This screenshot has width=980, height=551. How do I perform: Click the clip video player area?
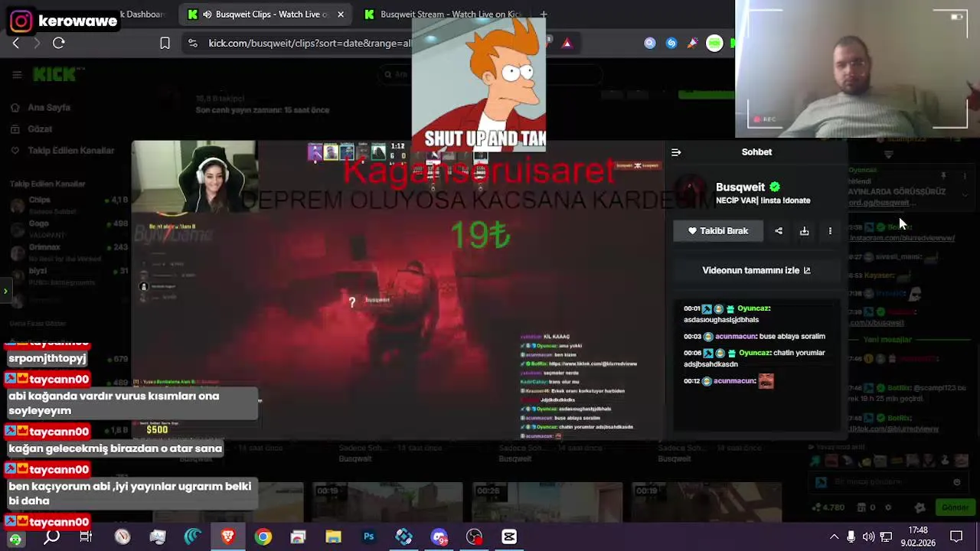398,291
